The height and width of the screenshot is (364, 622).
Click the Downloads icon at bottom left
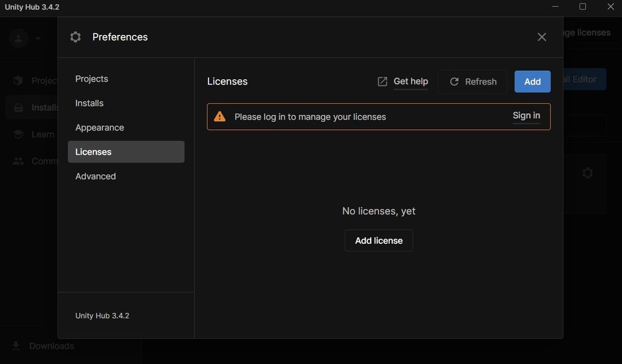tap(16, 345)
